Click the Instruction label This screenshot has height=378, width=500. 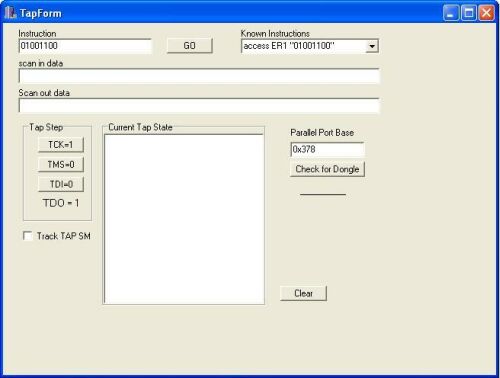click(x=37, y=34)
